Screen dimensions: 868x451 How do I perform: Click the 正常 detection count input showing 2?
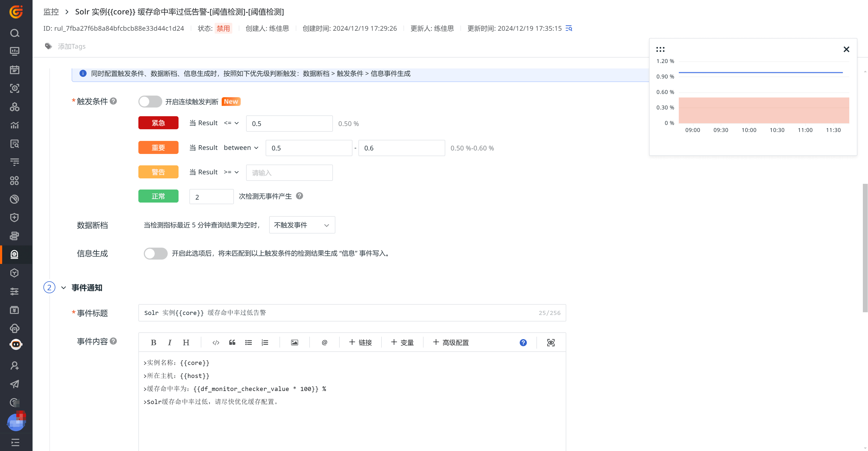tap(211, 197)
